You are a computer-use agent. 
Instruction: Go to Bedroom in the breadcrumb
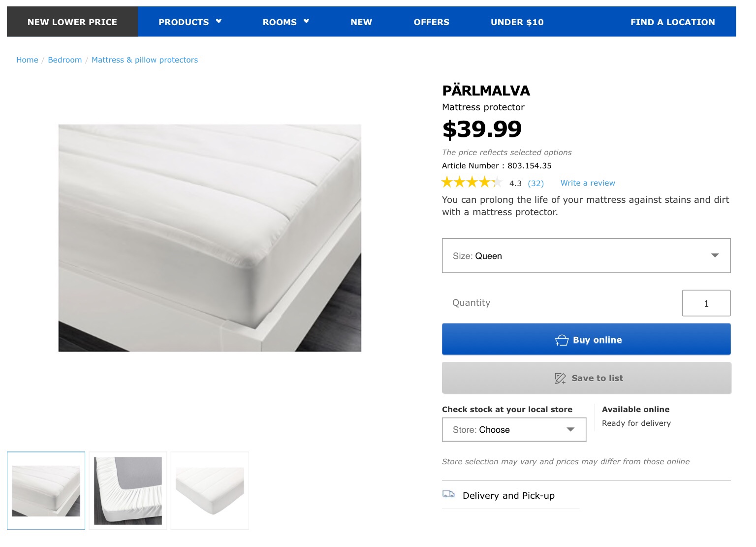(x=65, y=60)
